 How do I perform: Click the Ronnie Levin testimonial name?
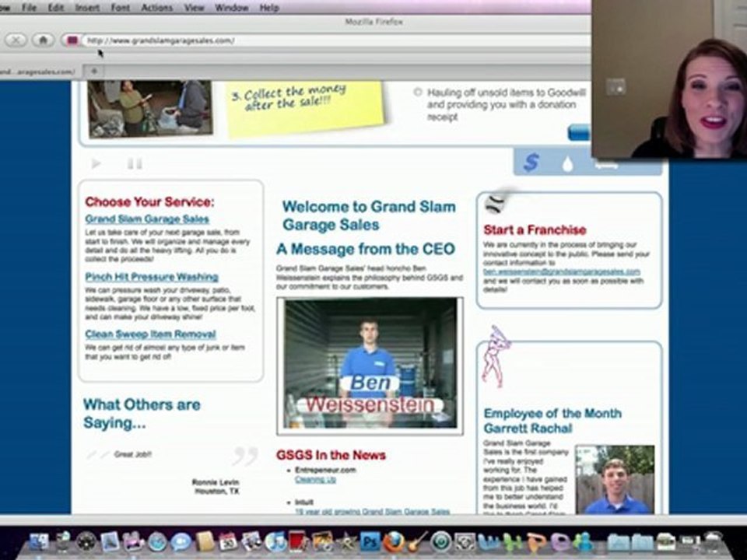(216, 482)
